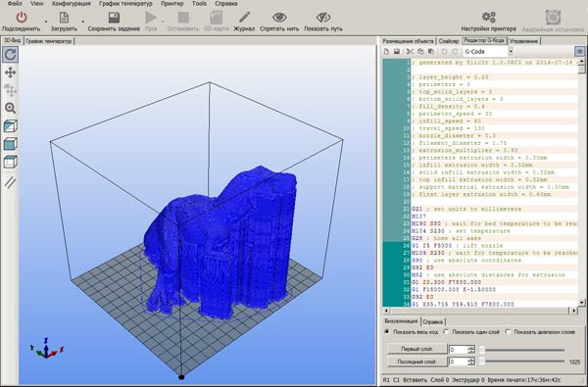Toggle Спрятать нить eye icon
Screen dimensions: 588x387
[279, 18]
